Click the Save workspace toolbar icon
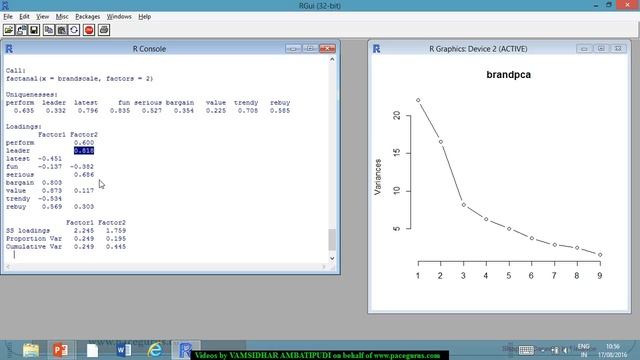 [x=34, y=30]
